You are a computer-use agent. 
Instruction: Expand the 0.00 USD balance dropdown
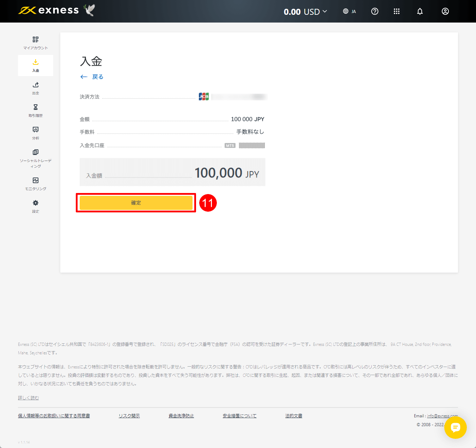305,11
